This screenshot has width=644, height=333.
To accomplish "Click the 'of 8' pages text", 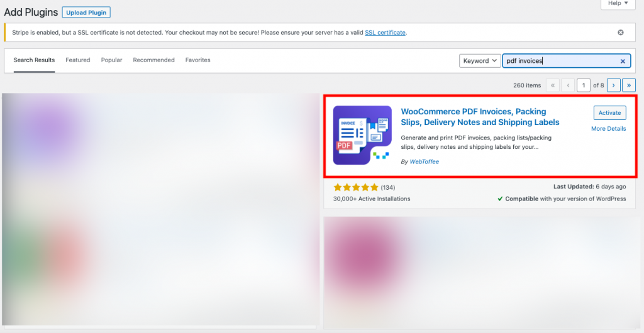I will click(x=599, y=85).
